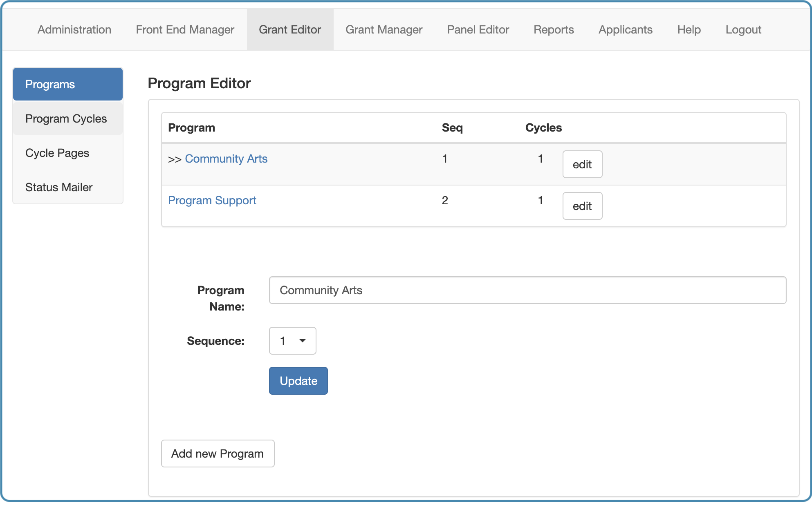Open the Reports menu item

coord(554,30)
